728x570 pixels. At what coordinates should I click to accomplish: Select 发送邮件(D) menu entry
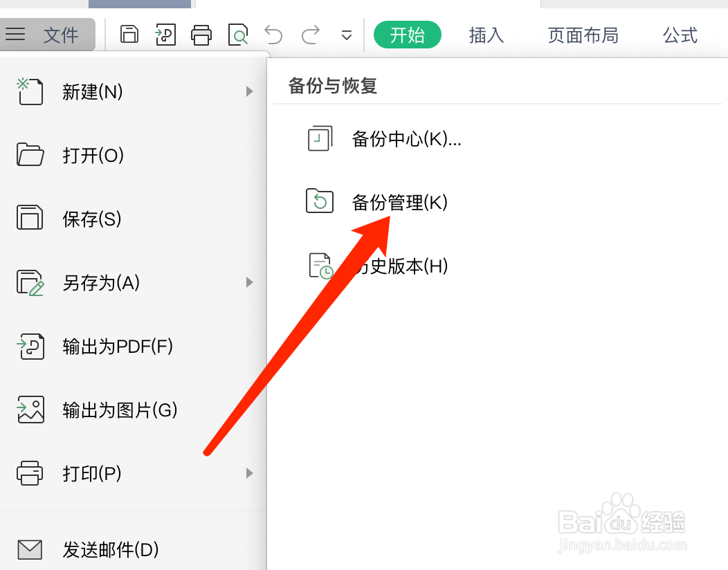pyautogui.click(x=134, y=550)
